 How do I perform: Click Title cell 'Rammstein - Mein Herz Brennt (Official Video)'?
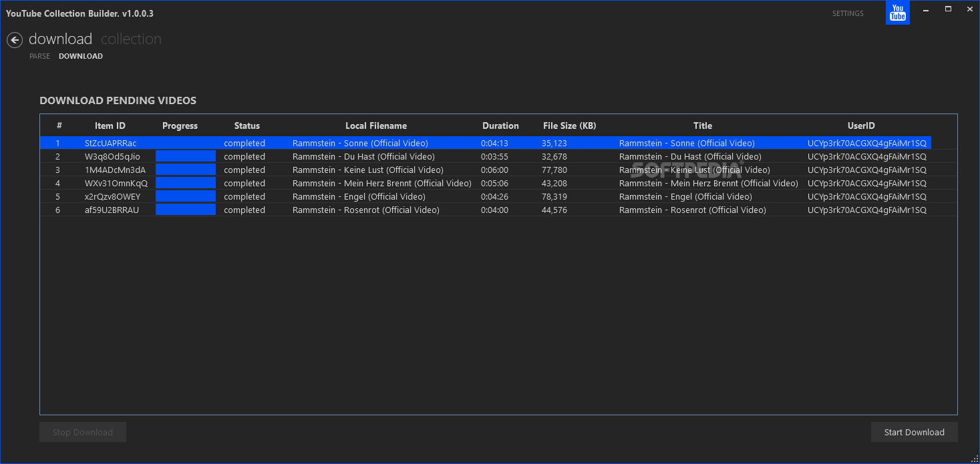[709, 184]
